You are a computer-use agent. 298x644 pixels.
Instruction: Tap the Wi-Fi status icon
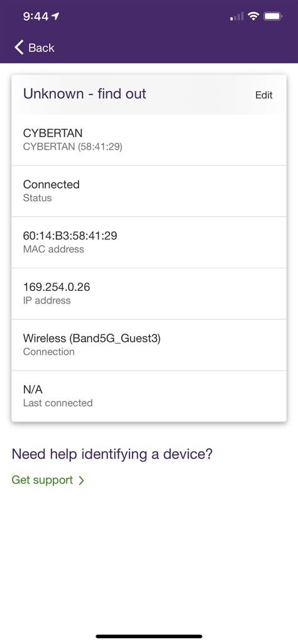click(x=253, y=16)
